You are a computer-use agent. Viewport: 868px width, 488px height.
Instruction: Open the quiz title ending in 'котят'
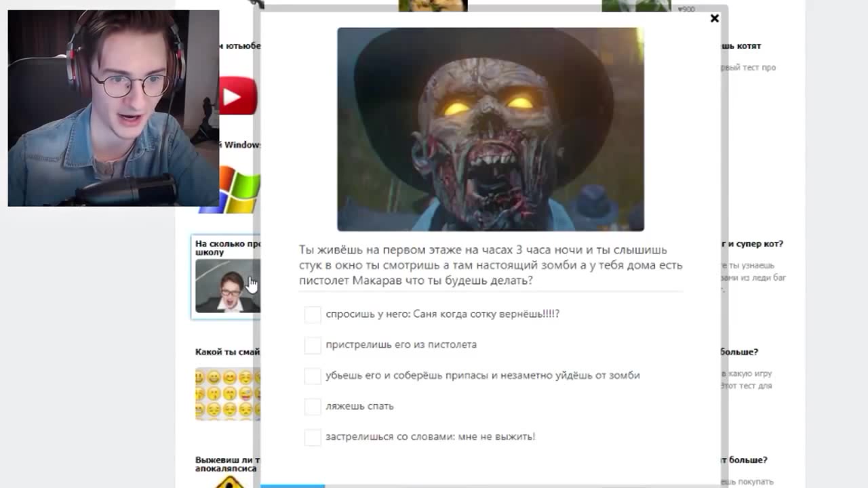coord(741,46)
